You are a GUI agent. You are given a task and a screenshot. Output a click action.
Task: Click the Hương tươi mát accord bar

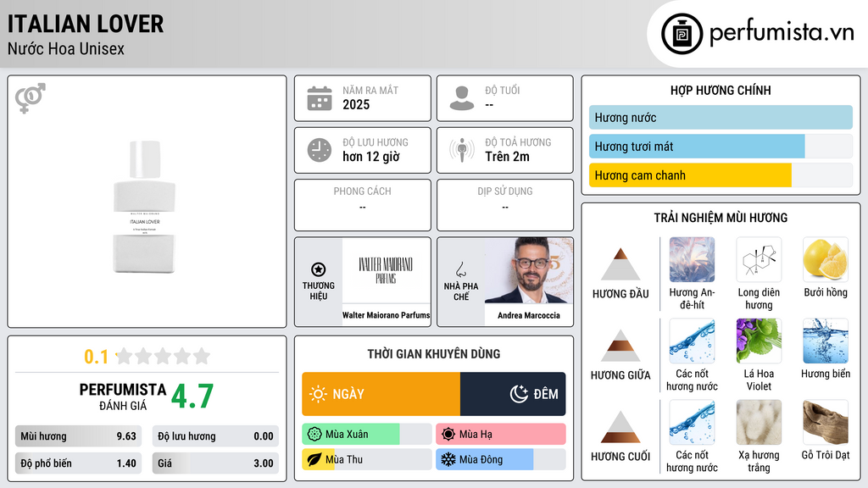click(721, 146)
